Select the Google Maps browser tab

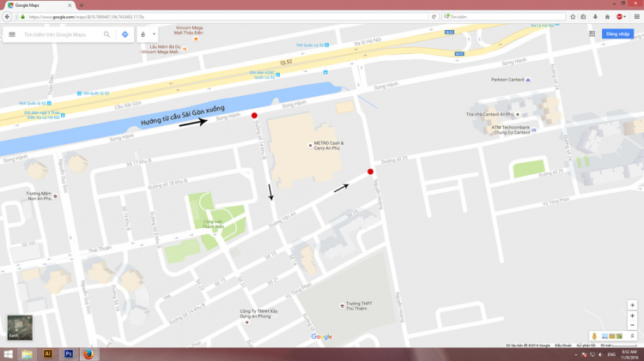(x=39, y=5)
